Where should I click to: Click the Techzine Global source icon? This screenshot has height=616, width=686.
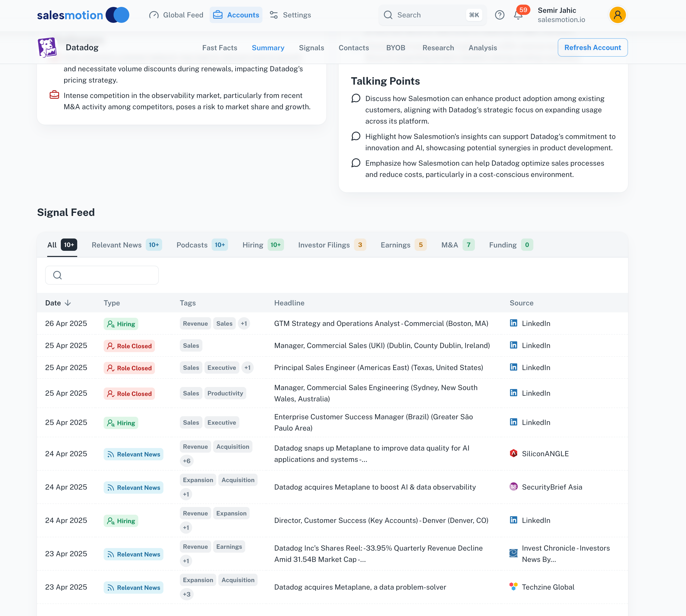tap(513, 587)
